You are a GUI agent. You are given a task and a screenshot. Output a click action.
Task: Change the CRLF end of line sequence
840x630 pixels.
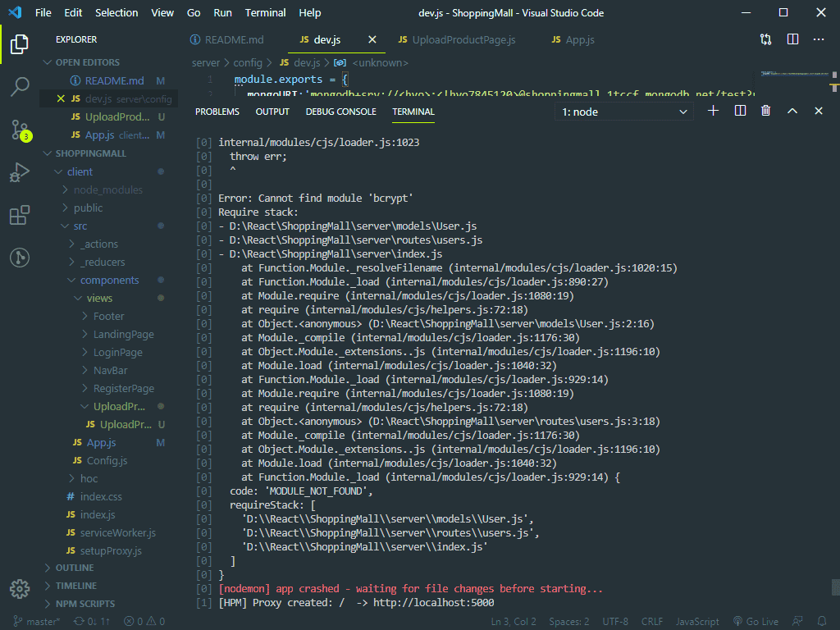[652, 622]
